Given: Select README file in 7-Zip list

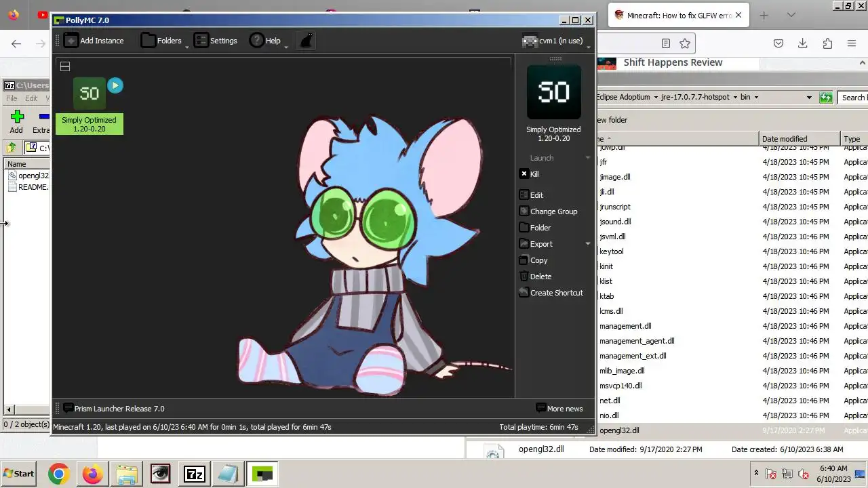Looking at the screenshot, I should point(29,187).
